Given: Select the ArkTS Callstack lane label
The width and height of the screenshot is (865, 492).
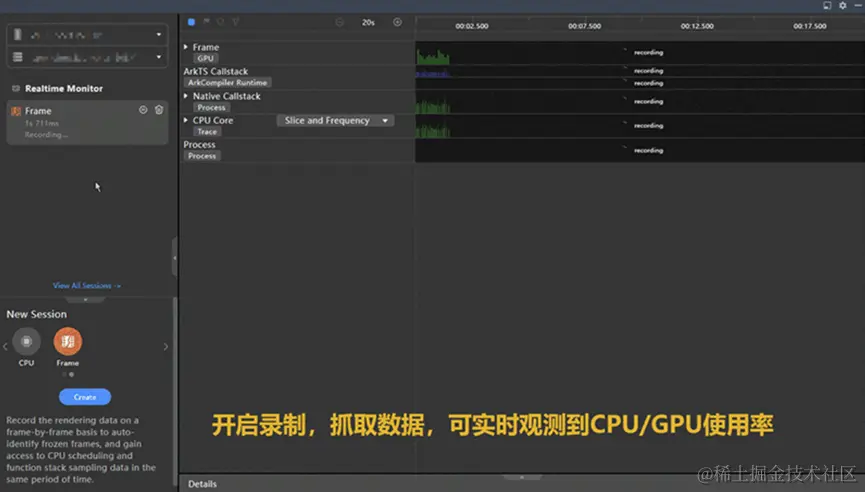Looking at the screenshot, I should click(216, 71).
